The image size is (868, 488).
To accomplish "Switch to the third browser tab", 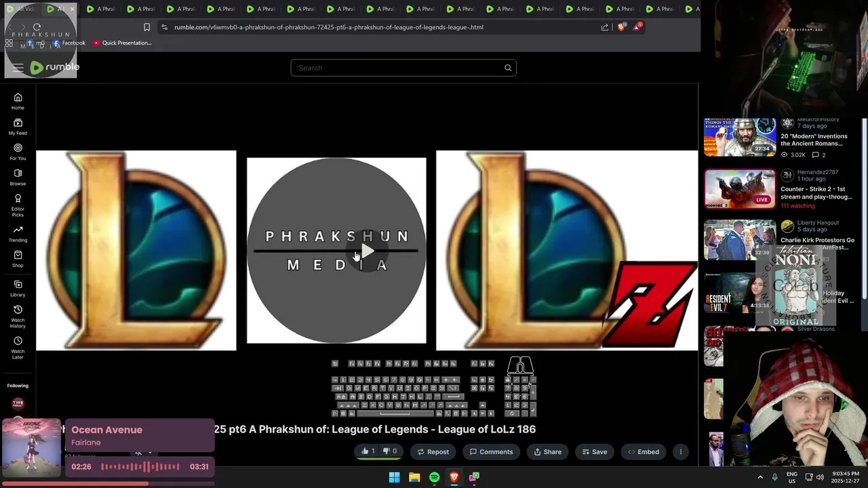I will click(x=100, y=9).
